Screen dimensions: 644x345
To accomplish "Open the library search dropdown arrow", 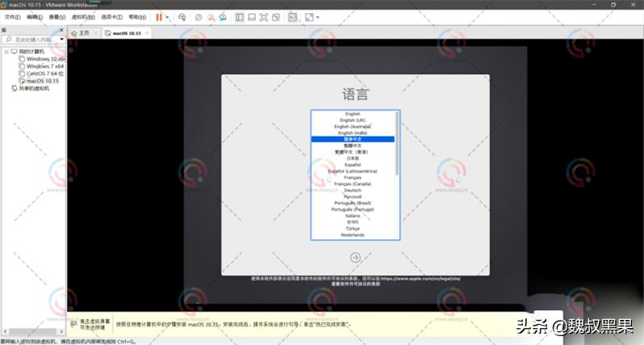I will coord(62,40).
